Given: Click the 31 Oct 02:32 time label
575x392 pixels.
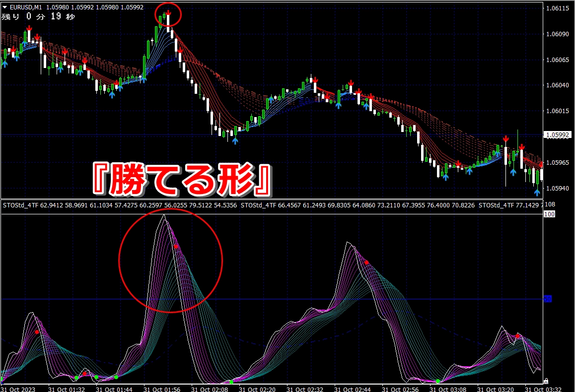Looking at the screenshot, I should (305, 389).
